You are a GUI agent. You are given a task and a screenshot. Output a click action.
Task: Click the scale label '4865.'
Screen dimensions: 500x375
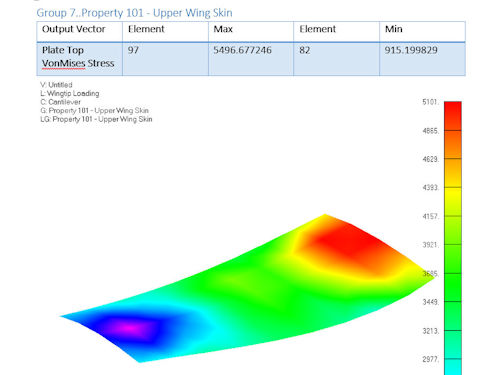[x=431, y=131]
